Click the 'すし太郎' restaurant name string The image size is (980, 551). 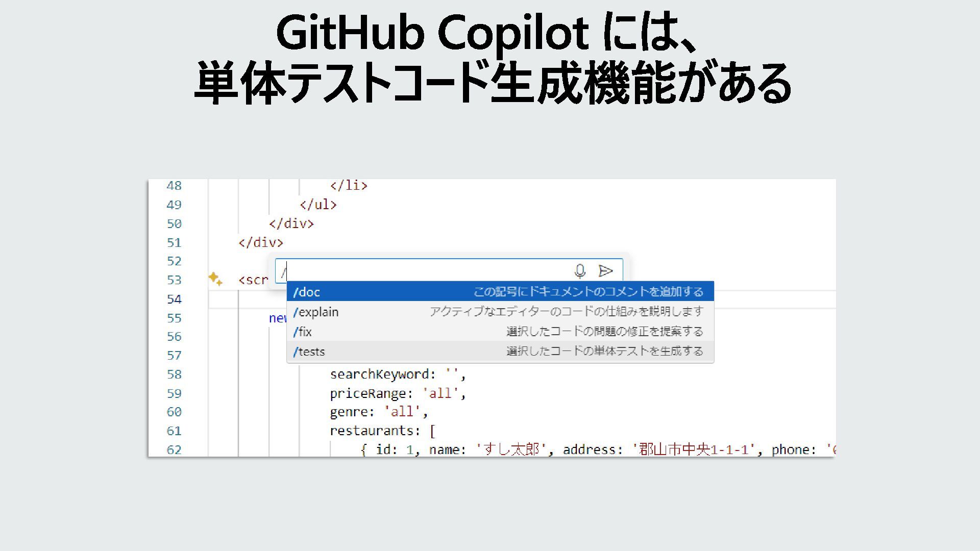pyautogui.click(x=511, y=450)
